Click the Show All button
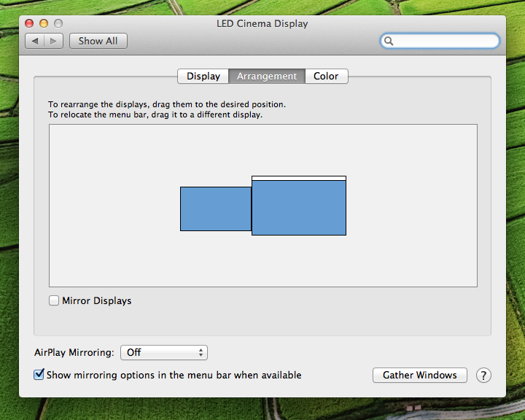The image size is (525, 420). click(x=98, y=41)
